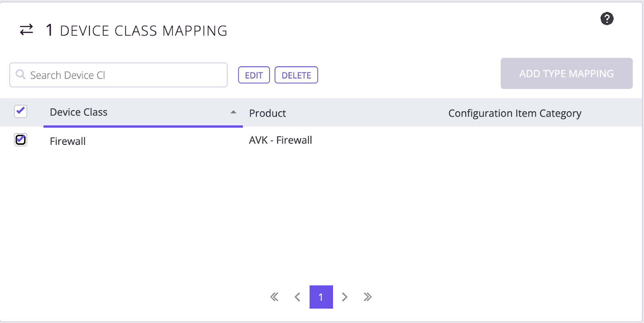
Task: Go to previous page arrow
Action: 297,297
